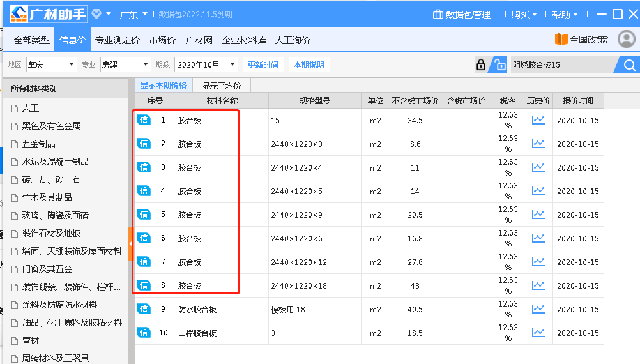
Task: Switch to 全部类型 tab
Action: coord(32,40)
